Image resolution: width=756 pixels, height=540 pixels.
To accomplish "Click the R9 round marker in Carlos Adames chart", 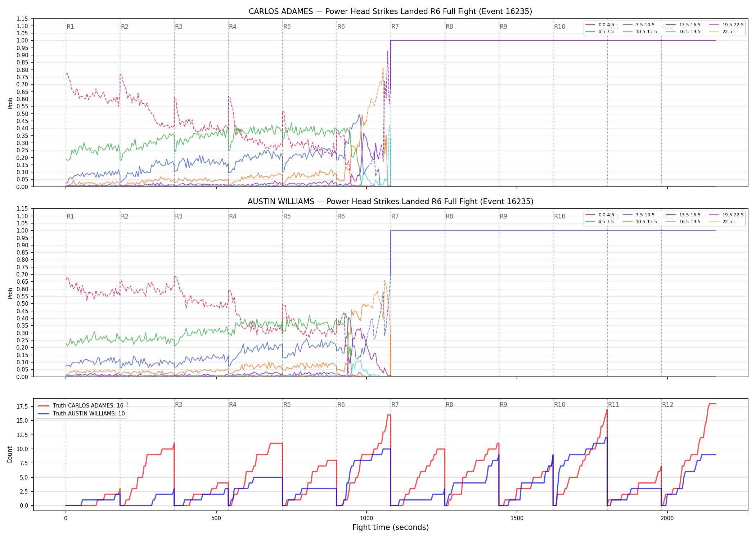I will pos(503,27).
